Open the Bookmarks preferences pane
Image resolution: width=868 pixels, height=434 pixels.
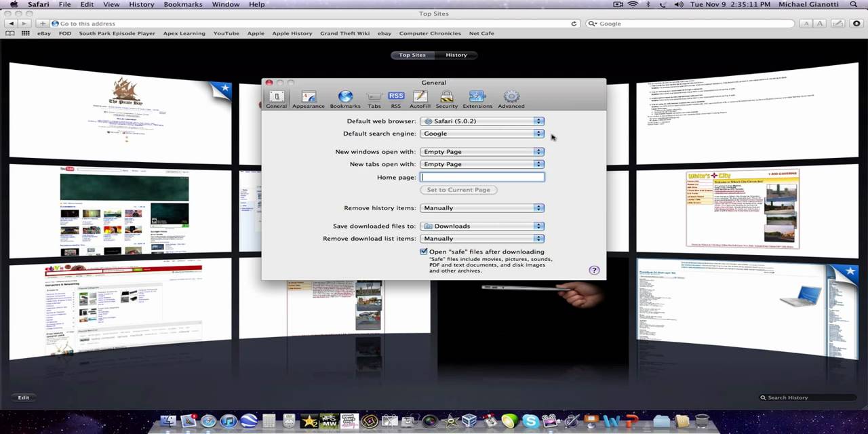coord(345,100)
